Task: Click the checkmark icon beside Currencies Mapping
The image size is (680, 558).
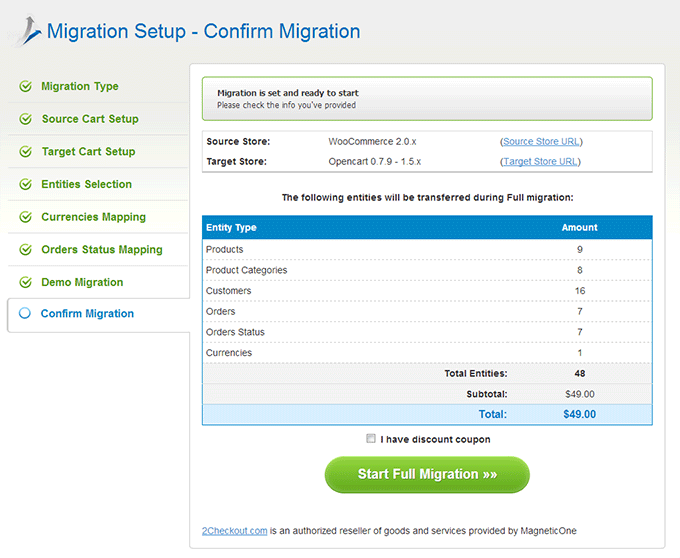Action: pos(26,217)
